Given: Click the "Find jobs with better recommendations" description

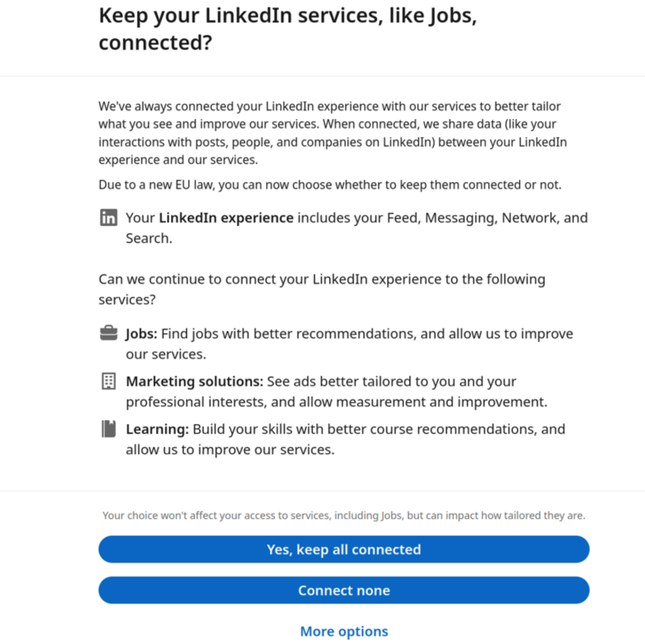Looking at the screenshot, I should pyautogui.click(x=366, y=334).
